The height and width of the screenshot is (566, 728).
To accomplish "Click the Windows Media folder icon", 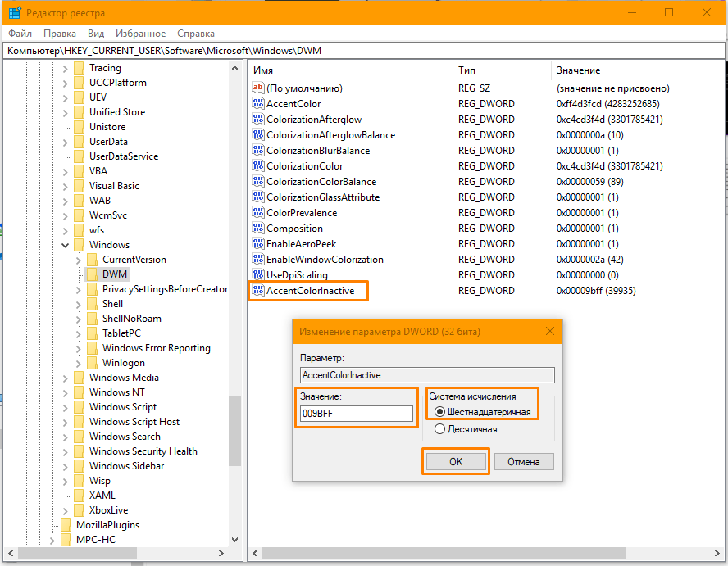I will 79,378.
